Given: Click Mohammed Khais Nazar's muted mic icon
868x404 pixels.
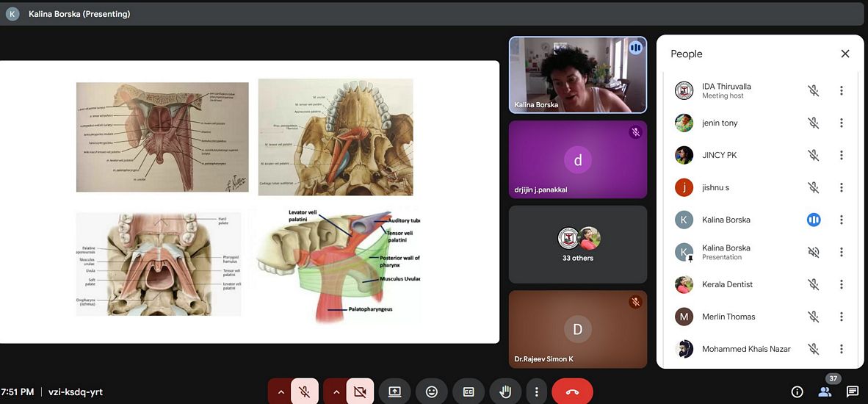Looking at the screenshot, I should (813, 349).
